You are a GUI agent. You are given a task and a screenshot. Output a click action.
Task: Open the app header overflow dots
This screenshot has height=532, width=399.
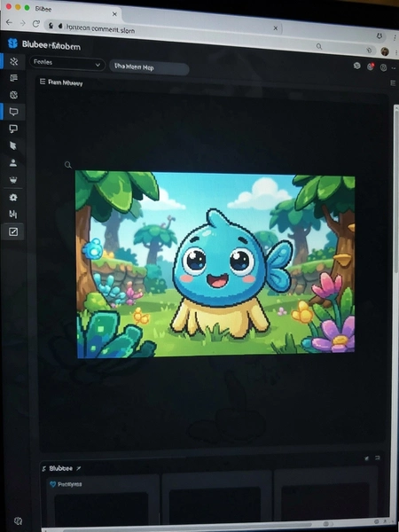[394, 68]
